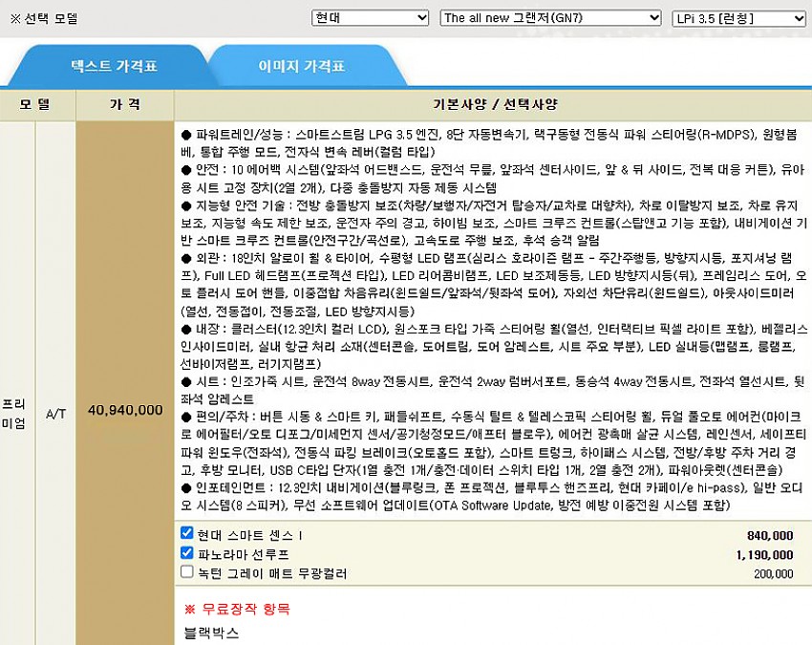Click the 블랙박스 free item text

[211, 632]
